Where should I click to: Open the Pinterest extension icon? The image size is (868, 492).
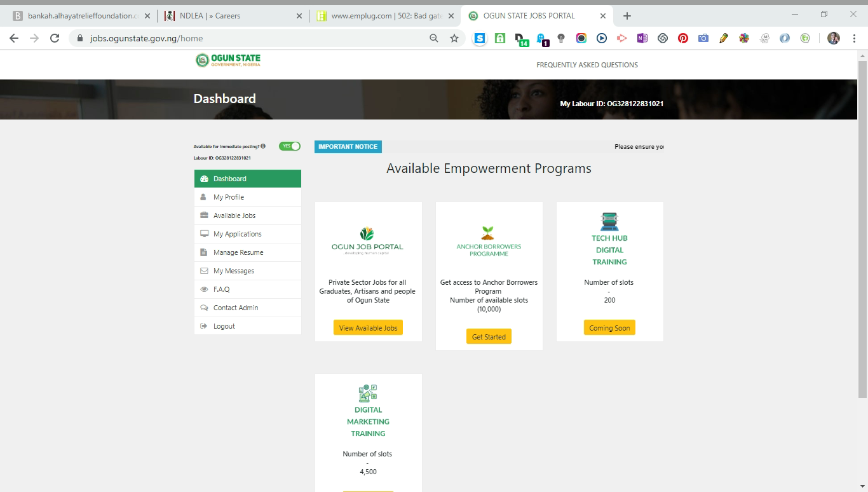pyautogui.click(x=683, y=38)
